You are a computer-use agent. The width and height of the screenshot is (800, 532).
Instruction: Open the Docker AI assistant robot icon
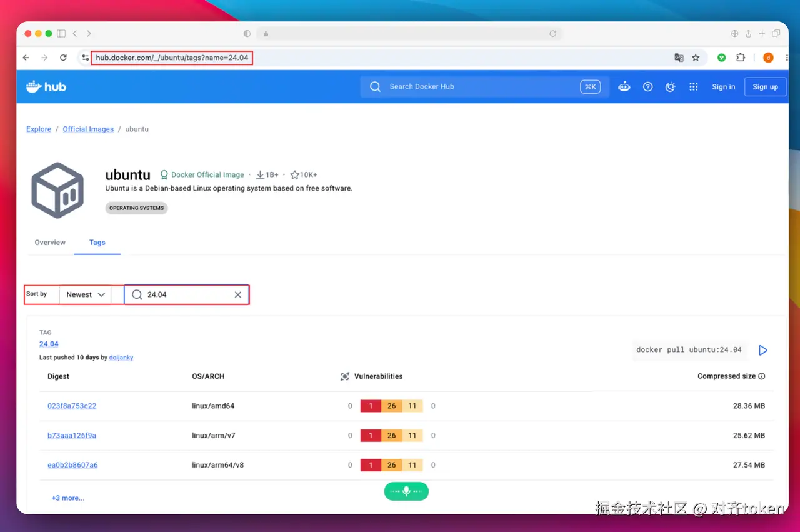tap(624, 87)
